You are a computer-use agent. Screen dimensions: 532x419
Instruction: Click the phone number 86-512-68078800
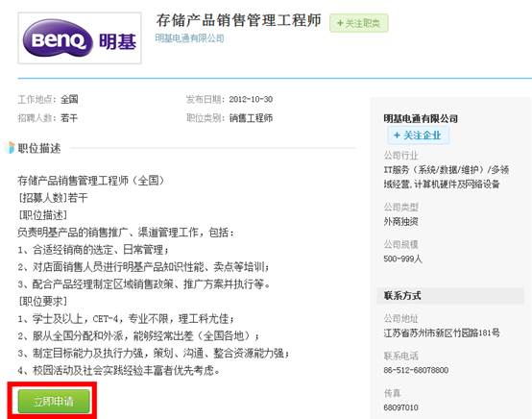[x=416, y=370]
